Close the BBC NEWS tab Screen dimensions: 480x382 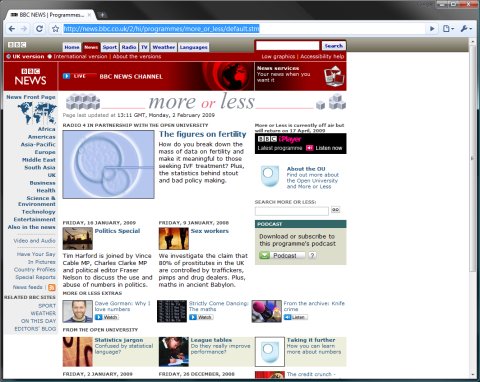[89, 15]
